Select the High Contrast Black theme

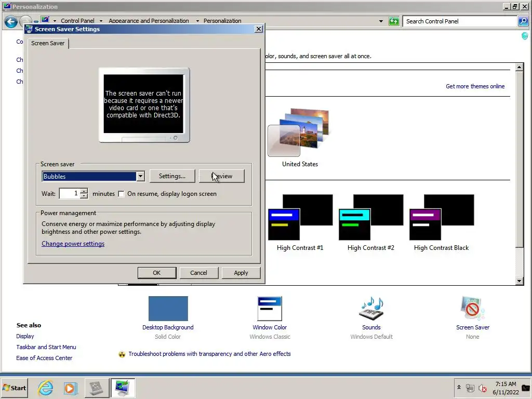point(442,217)
